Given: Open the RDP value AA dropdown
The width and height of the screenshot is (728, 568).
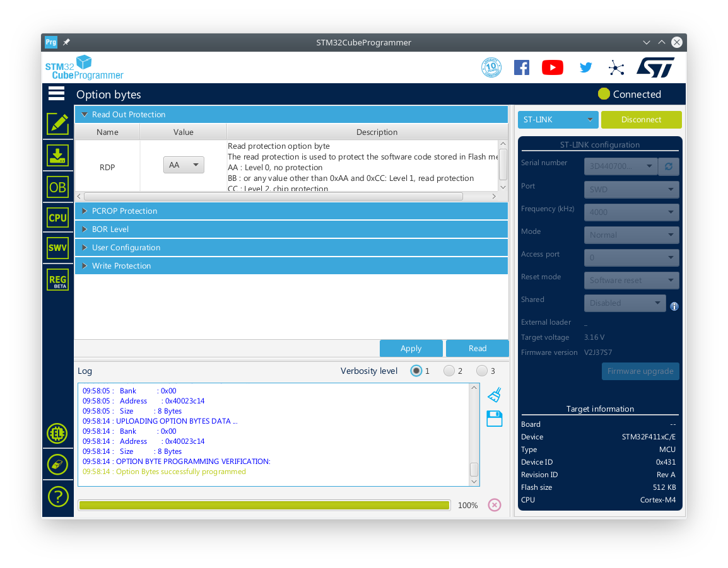Looking at the screenshot, I should pyautogui.click(x=184, y=165).
